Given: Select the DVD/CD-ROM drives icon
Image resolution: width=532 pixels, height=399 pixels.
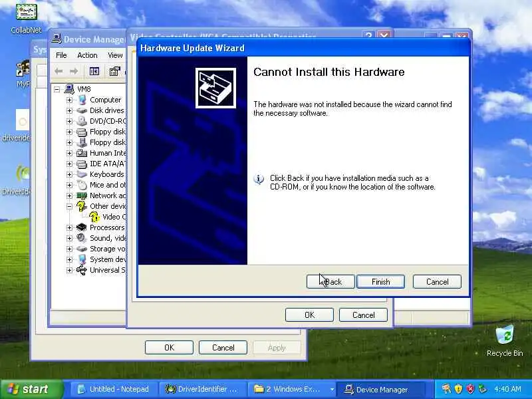Looking at the screenshot, I should (x=82, y=121).
